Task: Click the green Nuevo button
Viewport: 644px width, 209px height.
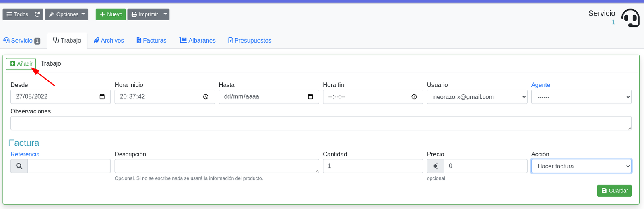Action: click(111, 14)
